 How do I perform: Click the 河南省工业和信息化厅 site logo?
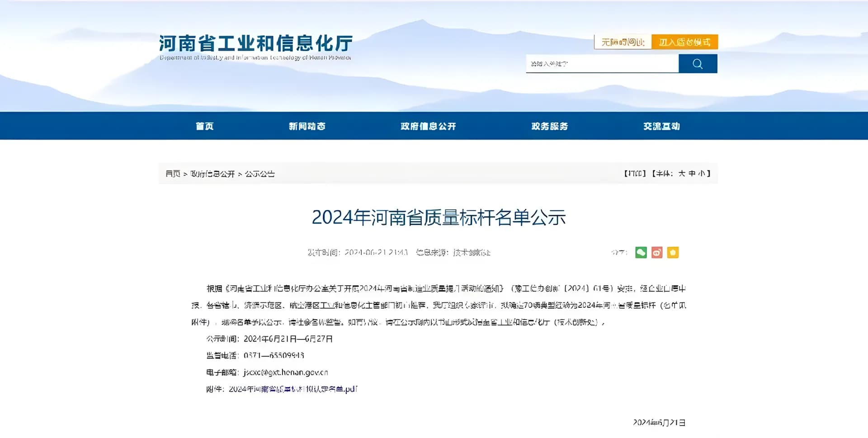tap(256, 47)
